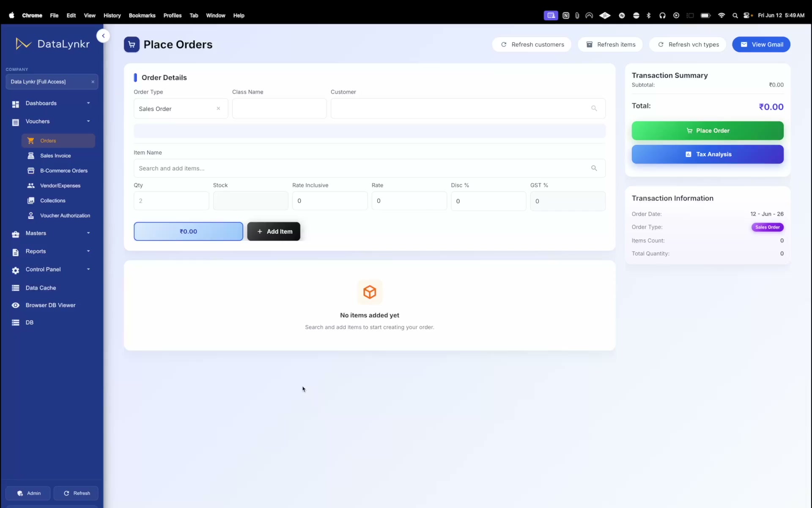
Task: Click the Vouchers list icon
Action: coord(16,122)
